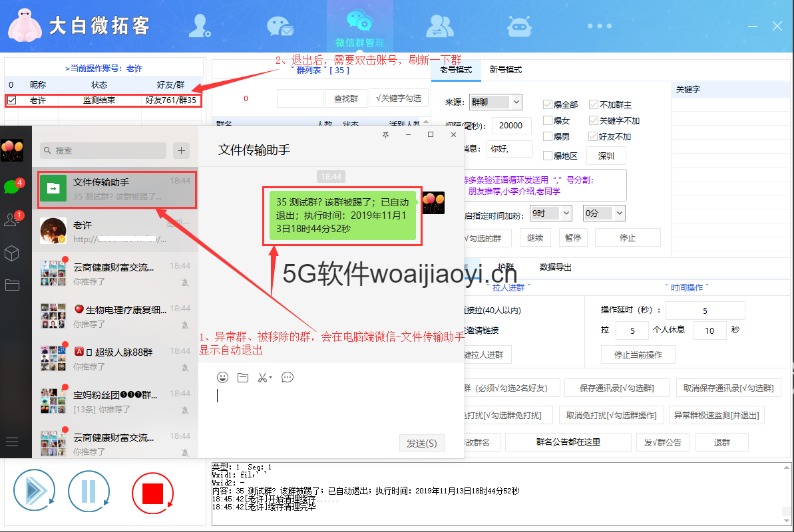The width and height of the screenshot is (794, 532).
Task: Enable the 爆男 checkbox
Action: pyautogui.click(x=547, y=136)
